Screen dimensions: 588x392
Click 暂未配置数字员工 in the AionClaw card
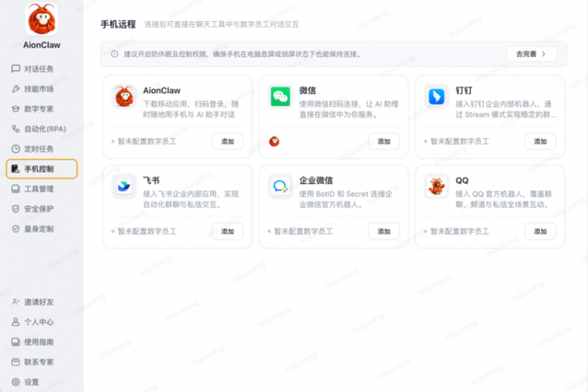point(147,141)
